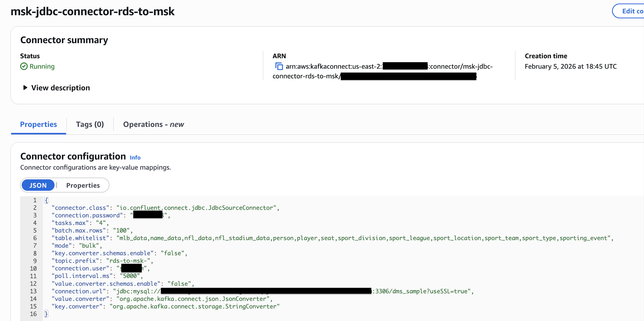
Task: Click the closing brace on line 16
Action: tap(46, 314)
